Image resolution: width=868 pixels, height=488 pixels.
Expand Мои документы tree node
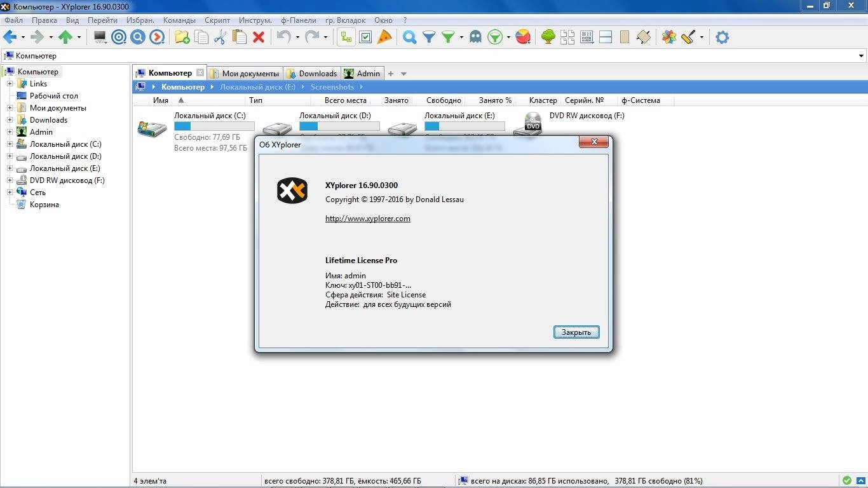[x=10, y=108]
